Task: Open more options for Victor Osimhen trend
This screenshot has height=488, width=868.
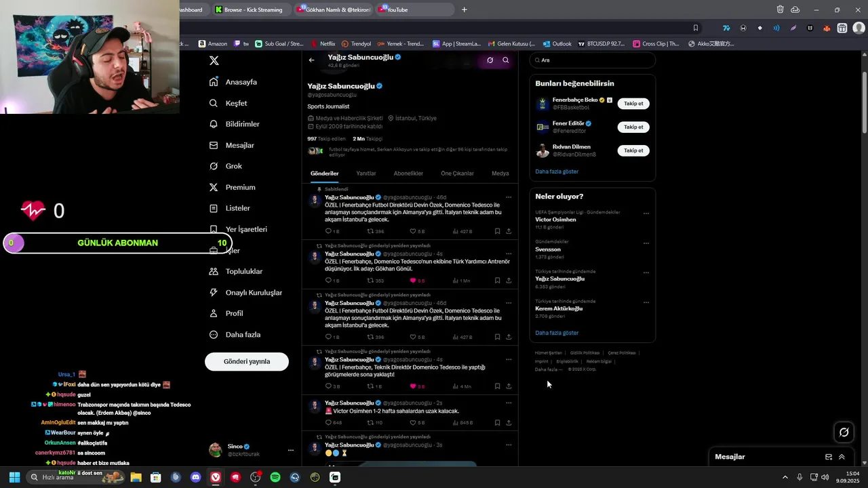Action: pyautogui.click(x=646, y=213)
